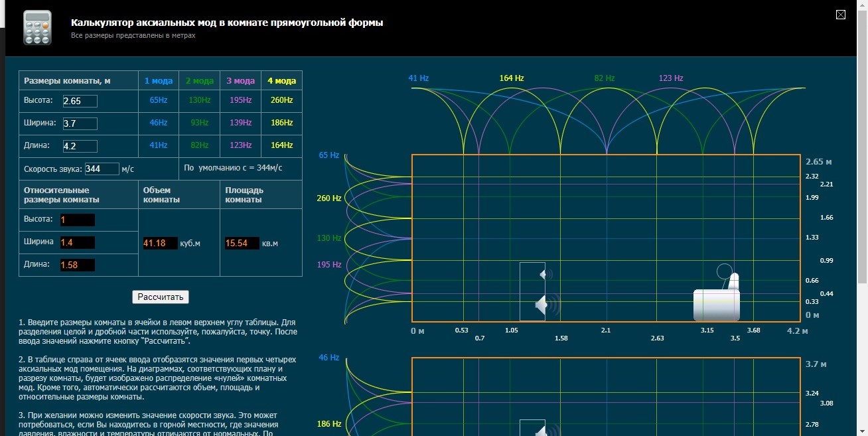
Task: Click the 82 Hz label above the diagram
Action: [x=605, y=78]
